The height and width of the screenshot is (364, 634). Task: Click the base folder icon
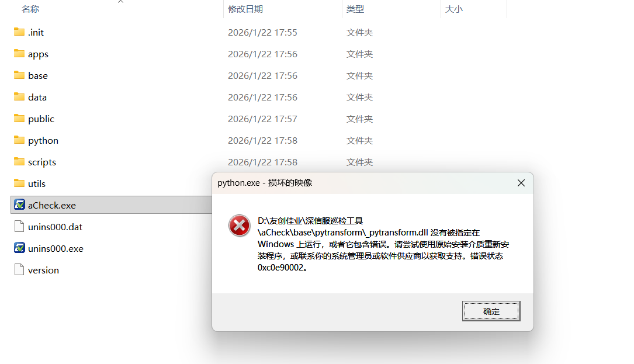tap(19, 75)
